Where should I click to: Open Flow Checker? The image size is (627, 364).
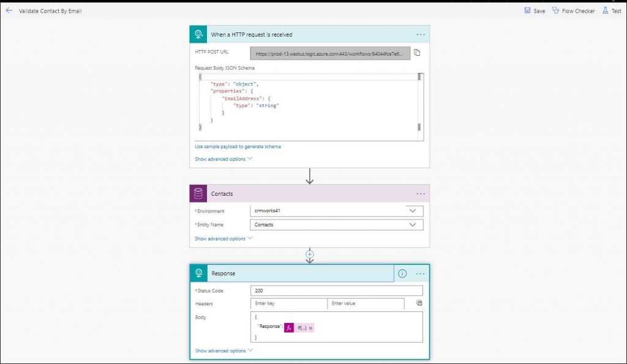pyautogui.click(x=573, y=10)
